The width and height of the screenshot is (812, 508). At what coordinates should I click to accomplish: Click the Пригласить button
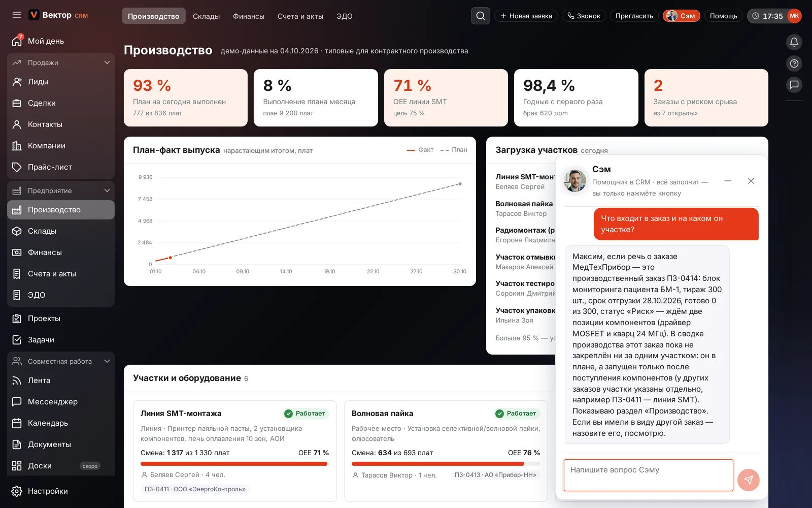[634, 16]
